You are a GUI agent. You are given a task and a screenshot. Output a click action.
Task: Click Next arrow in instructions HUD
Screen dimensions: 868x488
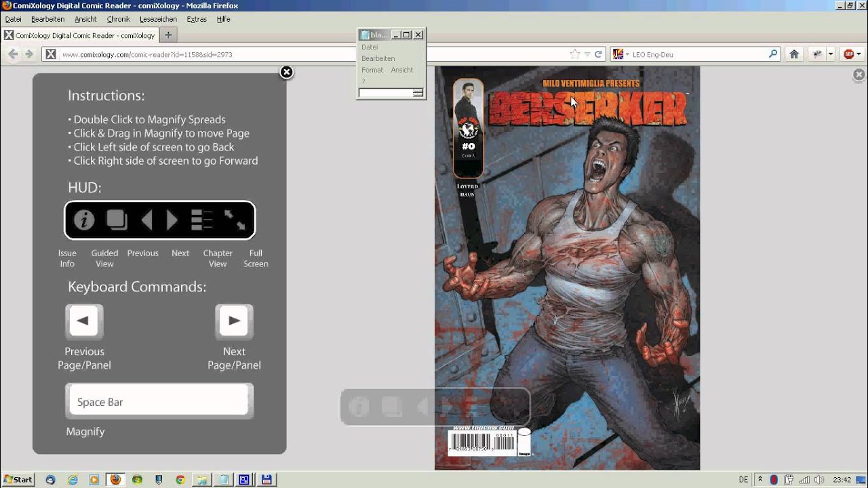(x=172, y=220)
